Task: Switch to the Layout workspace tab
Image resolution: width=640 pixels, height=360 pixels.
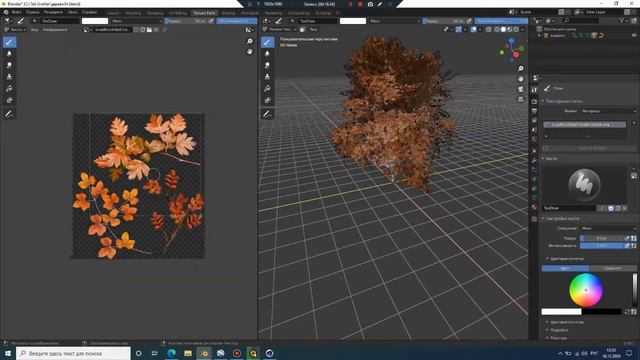Action: (113, 13)
